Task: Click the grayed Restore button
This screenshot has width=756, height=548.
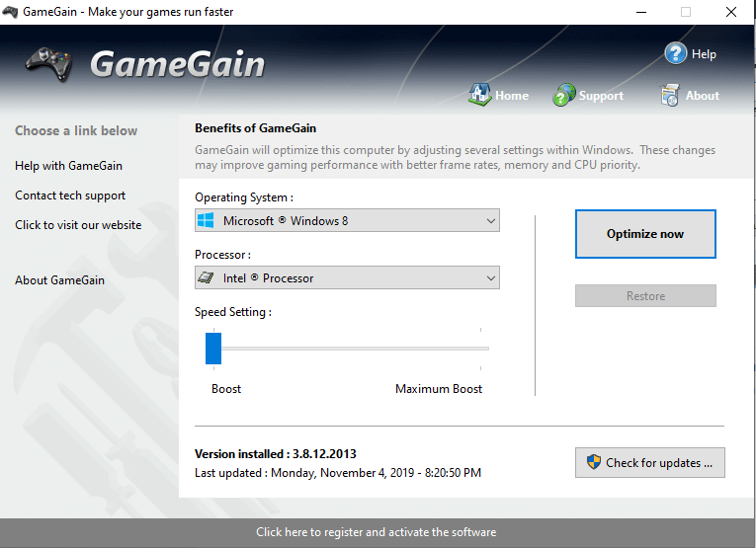Action: 645,295
